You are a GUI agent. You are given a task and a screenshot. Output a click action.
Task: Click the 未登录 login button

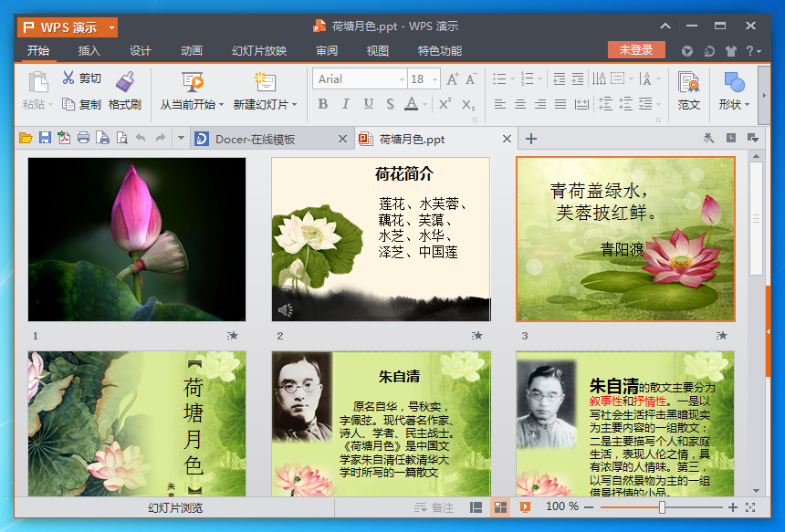pos(636,49)
